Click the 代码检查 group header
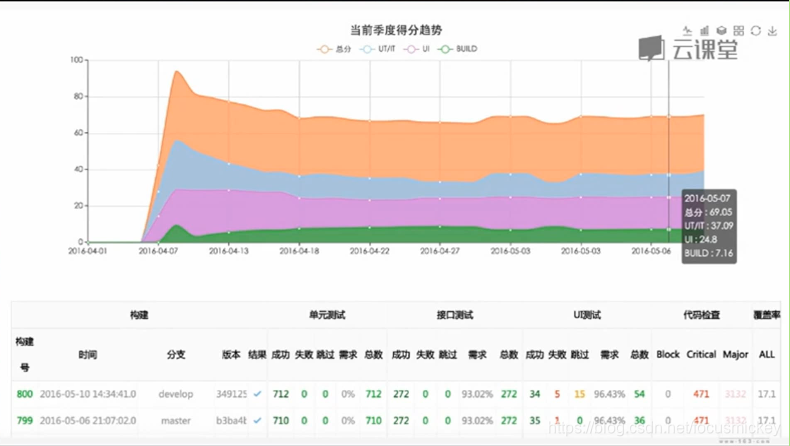 [702, 315]
